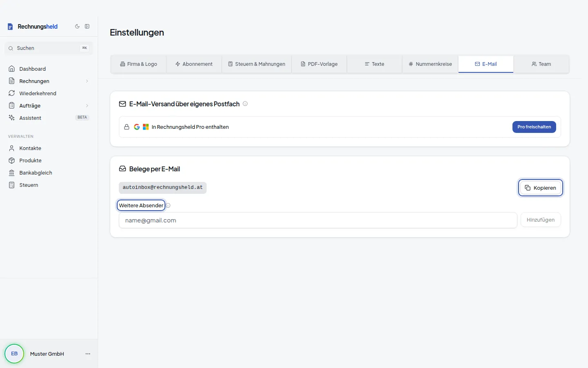
Task: Click the Rechnungsheld logo icon
Action: click(x=11, y=27)
